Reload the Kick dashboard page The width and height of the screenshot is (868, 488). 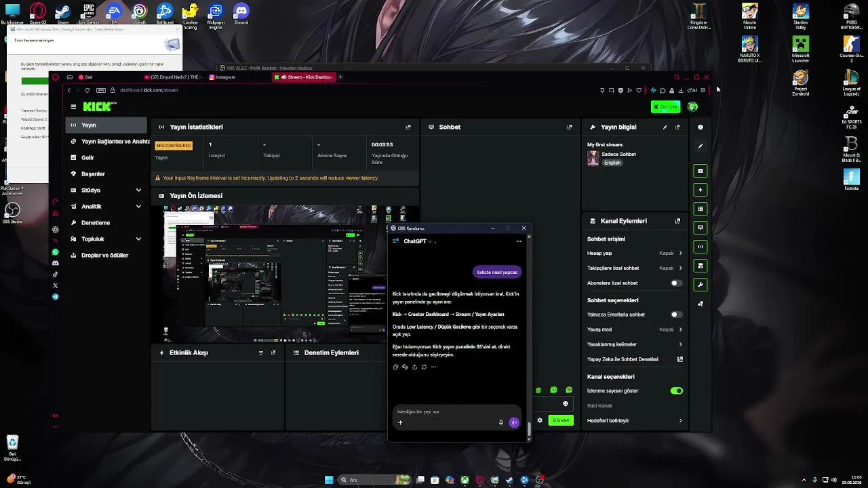[x=87, y=90]
